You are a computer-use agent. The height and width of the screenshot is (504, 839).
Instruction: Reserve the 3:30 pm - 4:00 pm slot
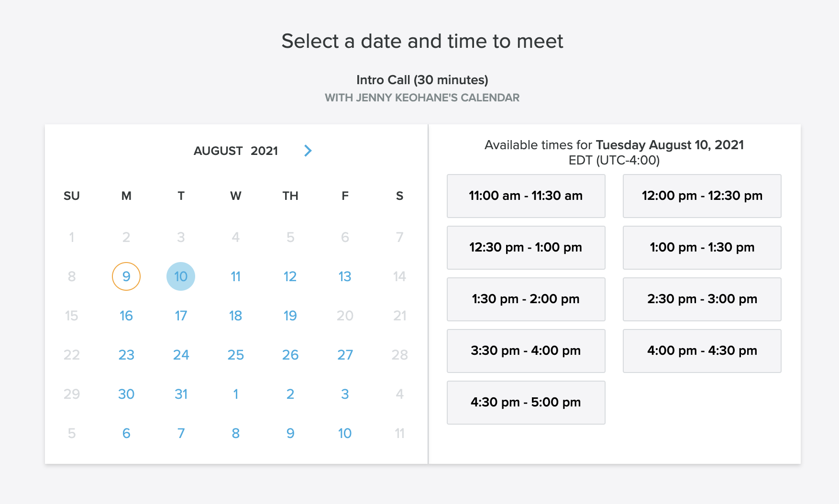[525, 351]
